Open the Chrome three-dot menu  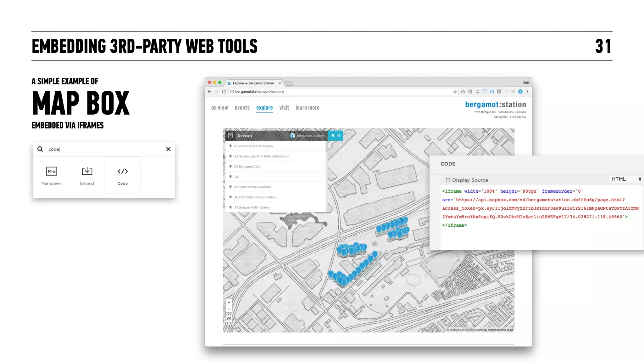pos(528,92)
